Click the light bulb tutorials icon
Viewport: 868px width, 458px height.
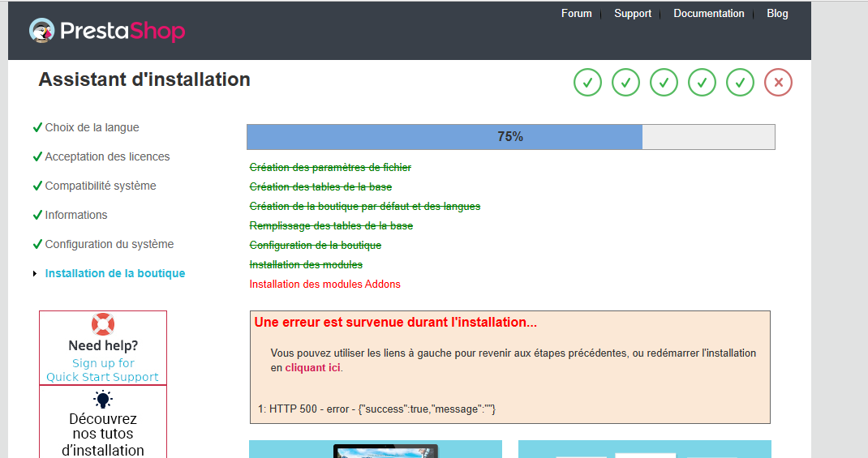click(x=103, y=400)
